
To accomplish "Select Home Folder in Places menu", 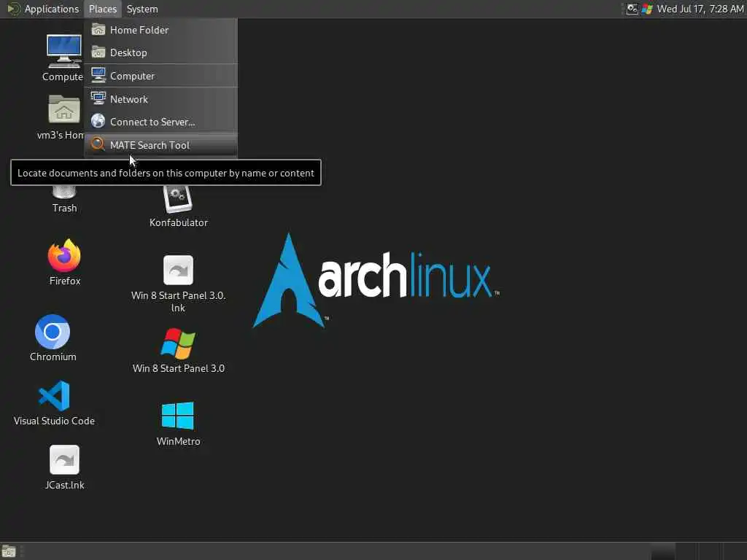I will pyautogui.click(x=161, y=30).
